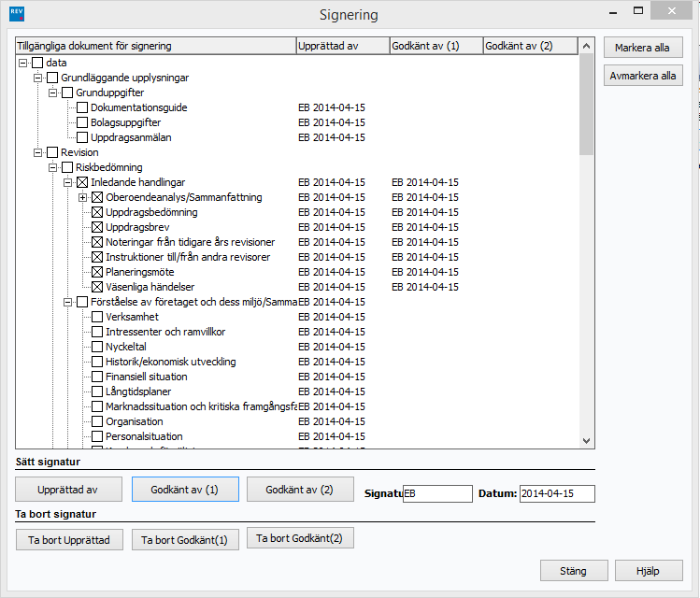
Task: Check the Dokumentationsguide checkbox
Action: 83,107
